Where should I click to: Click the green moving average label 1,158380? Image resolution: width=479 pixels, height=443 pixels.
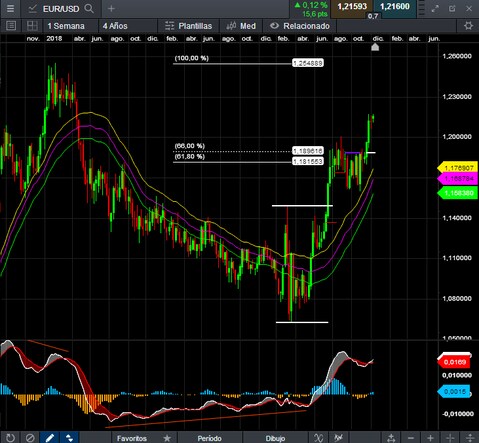(x=458, y=193)
